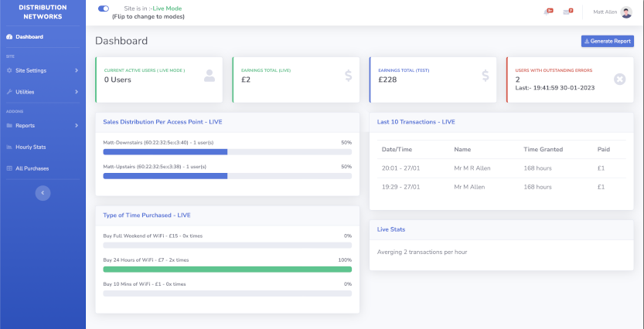The width and height of the screenshot is (644, 329).
Task: Collapse the sidebar with the round arrow button
Action: 43,192
